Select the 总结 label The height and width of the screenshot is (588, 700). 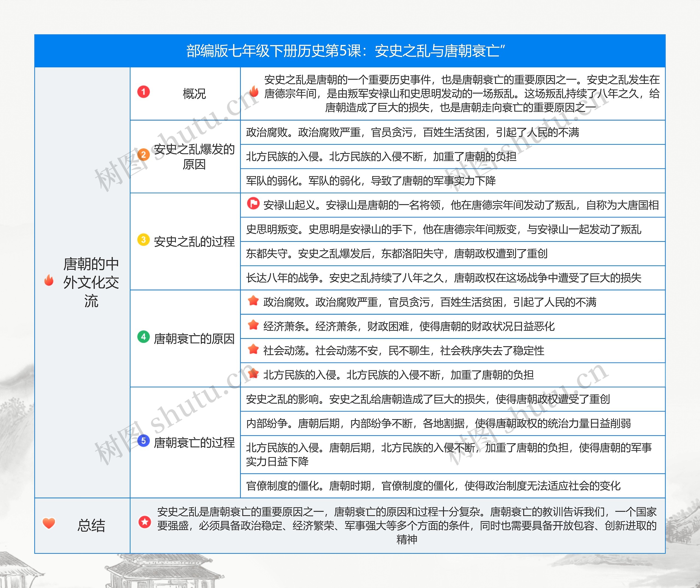point(91,525)
